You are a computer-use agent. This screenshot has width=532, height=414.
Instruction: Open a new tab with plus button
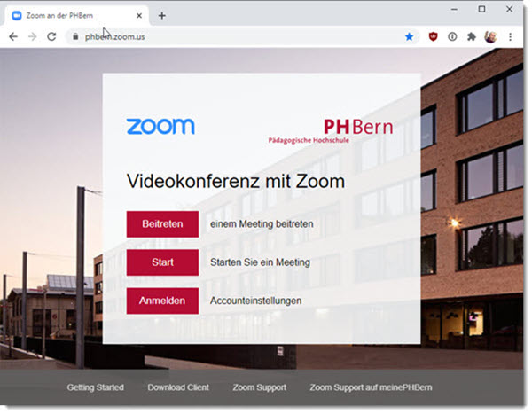click(162, 16)
